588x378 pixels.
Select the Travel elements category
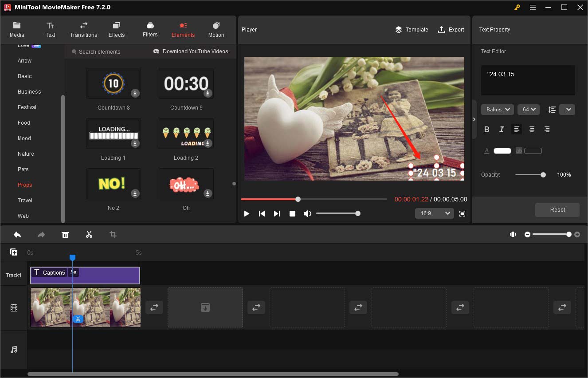click(x=25, y=201)
